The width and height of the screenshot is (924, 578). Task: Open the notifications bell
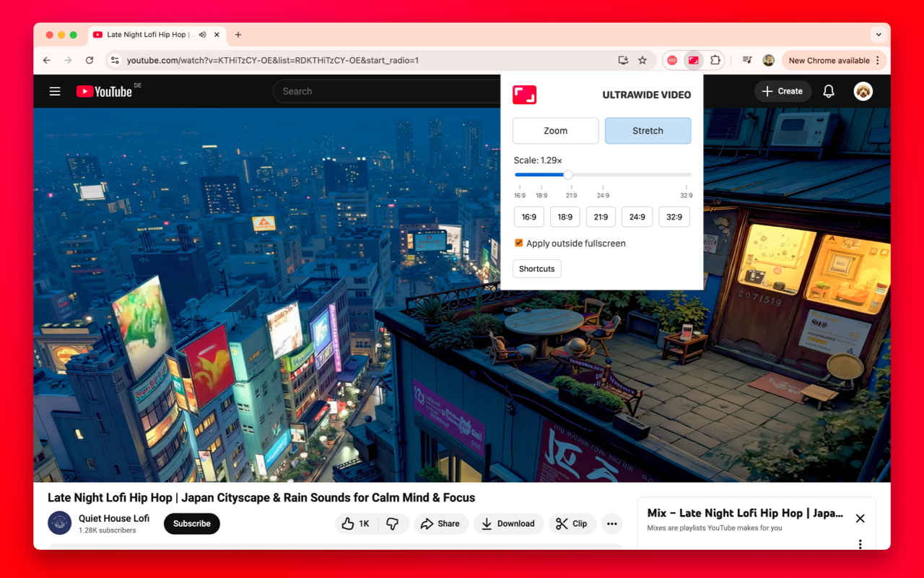pos(829,92)
